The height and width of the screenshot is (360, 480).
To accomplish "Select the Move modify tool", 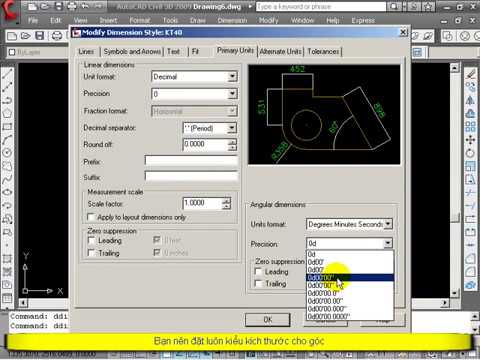I will point(470,140).
